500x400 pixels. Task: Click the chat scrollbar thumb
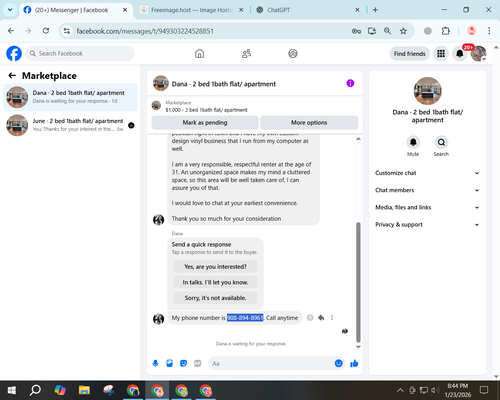pyautogui.click(x=358, y=282)
